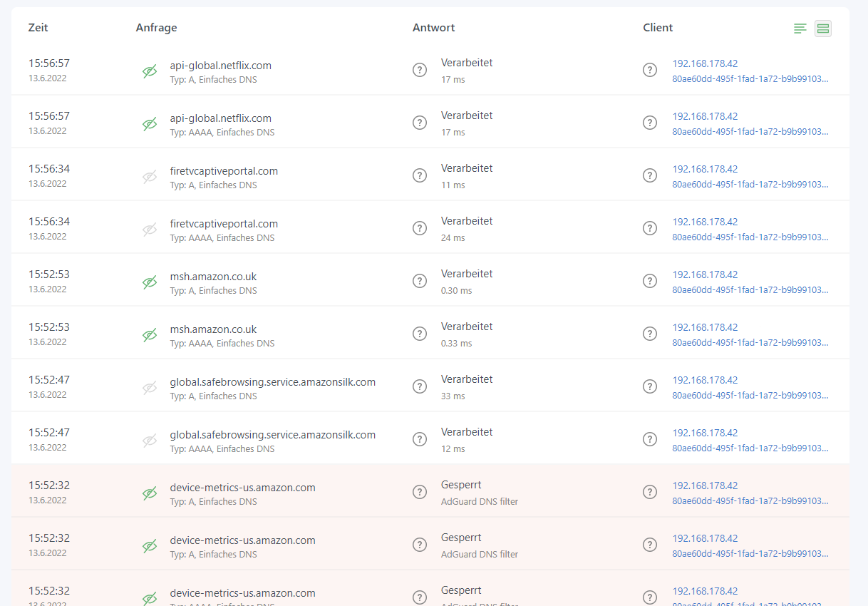Open response help icon for 33 ms request
Viewport: 868px width, 606px height.
coord(420,386)
